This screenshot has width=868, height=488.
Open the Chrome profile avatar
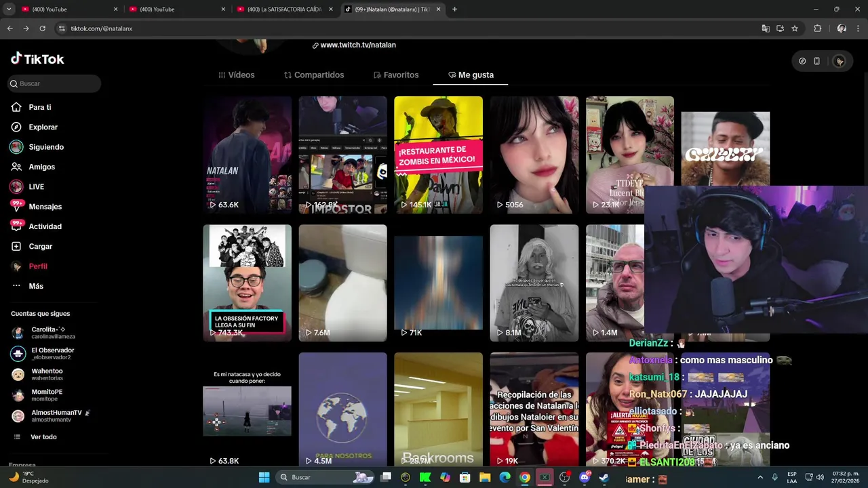coord(842,28)
